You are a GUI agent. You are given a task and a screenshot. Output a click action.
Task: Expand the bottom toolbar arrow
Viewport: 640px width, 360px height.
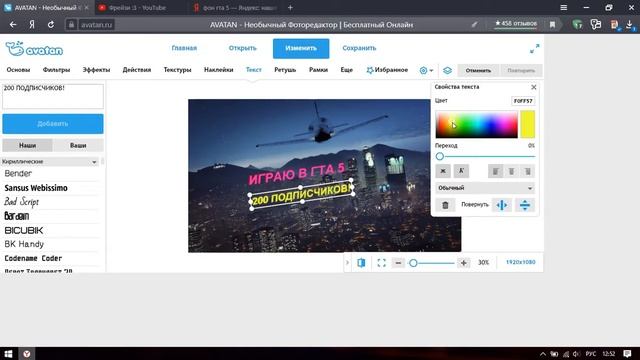(x=347, y=262)
